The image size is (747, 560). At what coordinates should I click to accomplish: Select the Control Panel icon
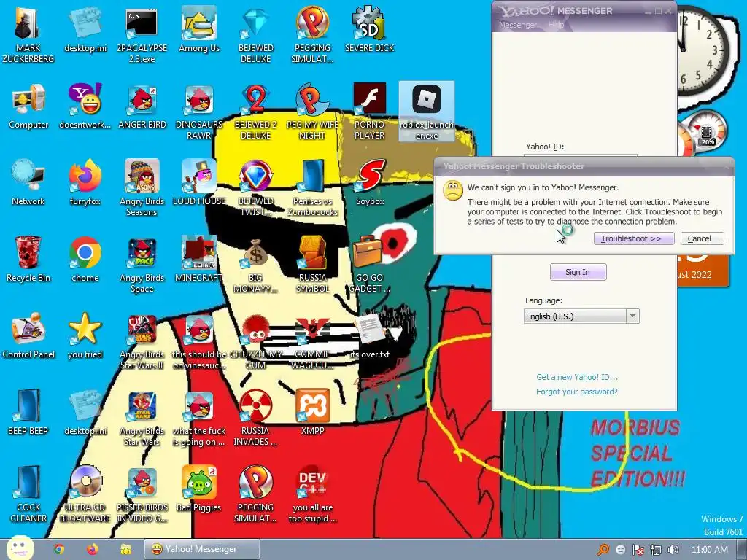coord(28,336)
